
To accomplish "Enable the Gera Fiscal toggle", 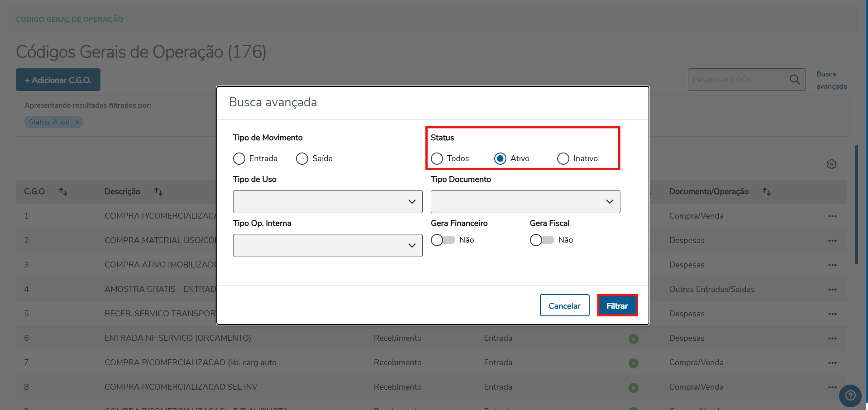I will 542,240.
